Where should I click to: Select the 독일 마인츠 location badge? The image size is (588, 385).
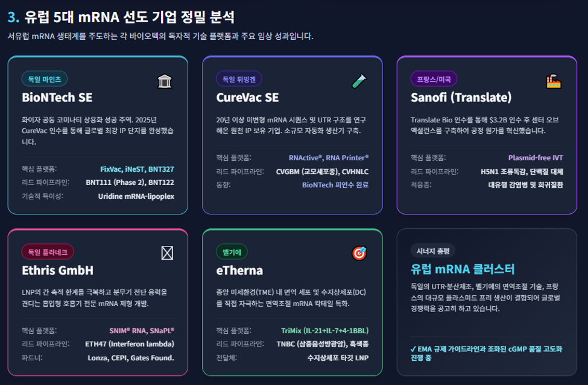pos(45,79)
